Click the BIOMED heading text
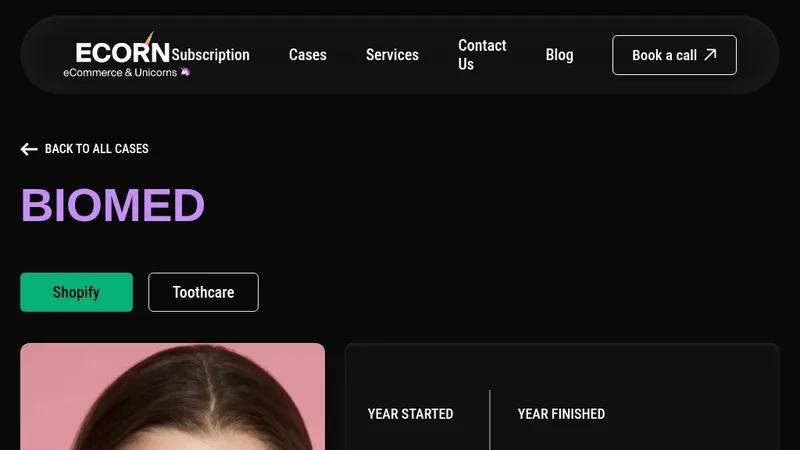This screenshot has width=800, height=450. pyautogui.click(x=113, y=205)
